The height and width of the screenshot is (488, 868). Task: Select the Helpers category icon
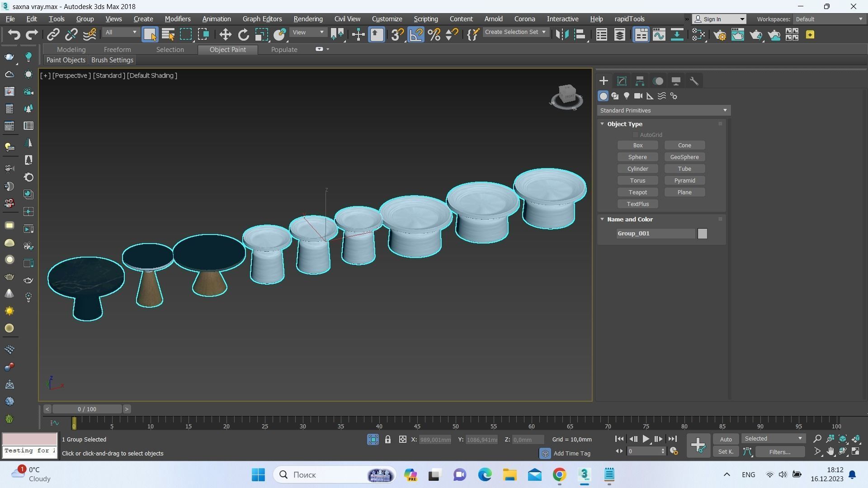click(650, 96)
